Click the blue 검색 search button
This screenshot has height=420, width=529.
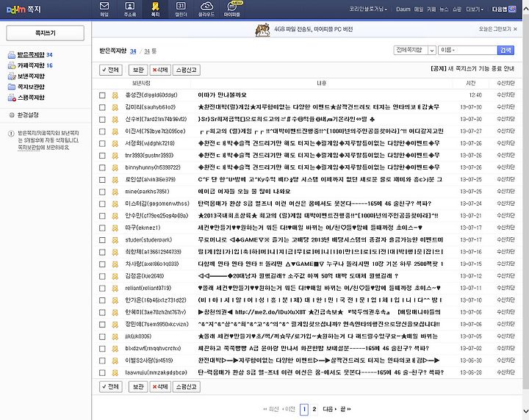click(505, 50)
